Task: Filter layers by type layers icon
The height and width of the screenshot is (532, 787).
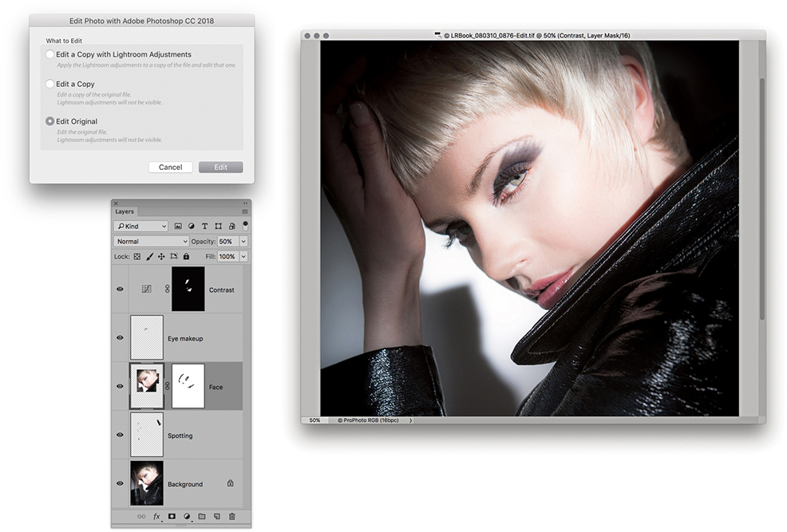Action: point(204,227)
